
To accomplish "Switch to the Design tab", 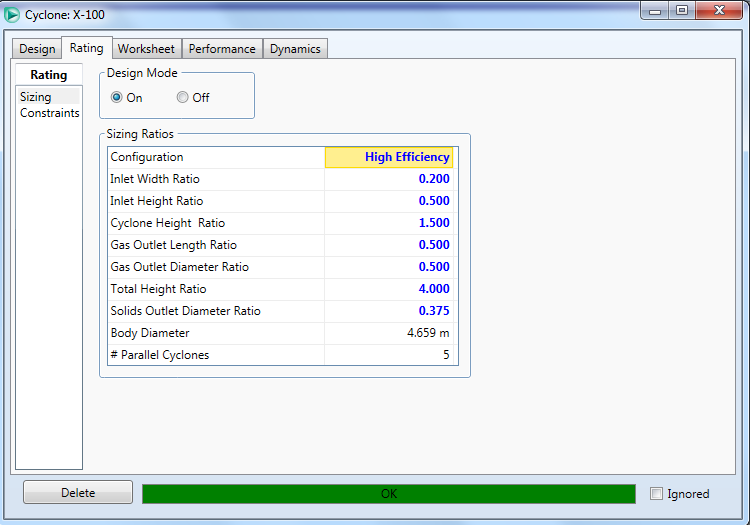I will tap(37, 49).
